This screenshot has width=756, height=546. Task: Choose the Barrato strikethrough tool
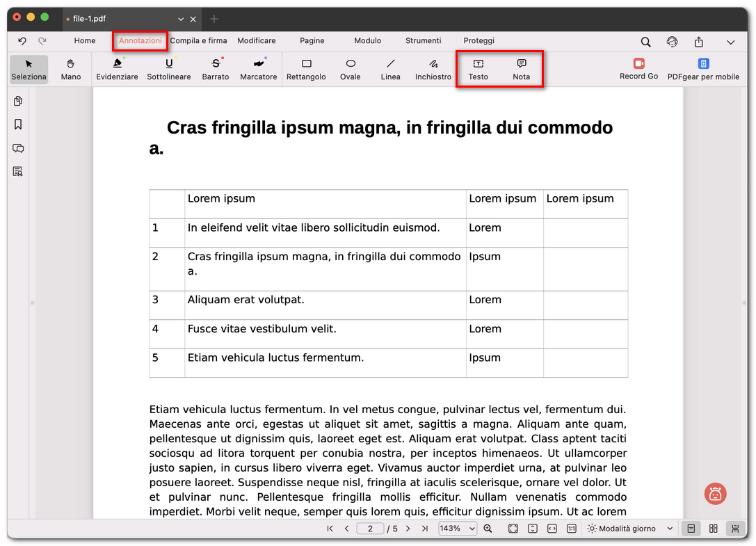(216, 69)
